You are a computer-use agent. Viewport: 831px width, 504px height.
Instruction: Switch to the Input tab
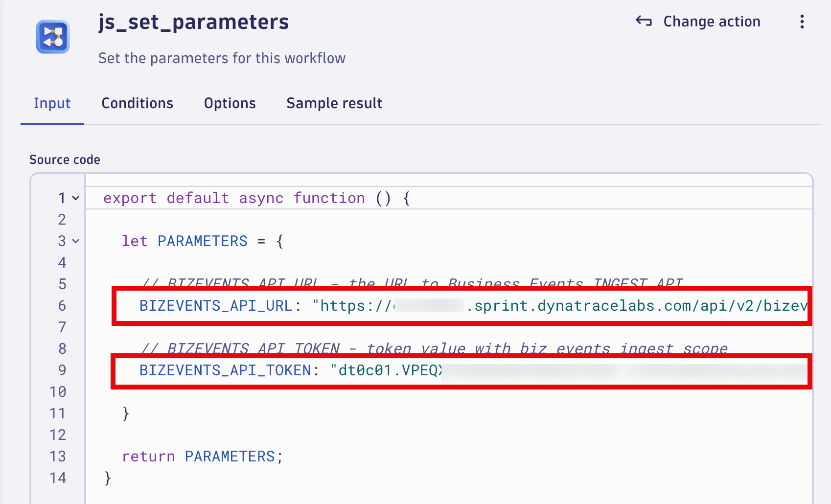pyautogui.click(x=52, y=103)
